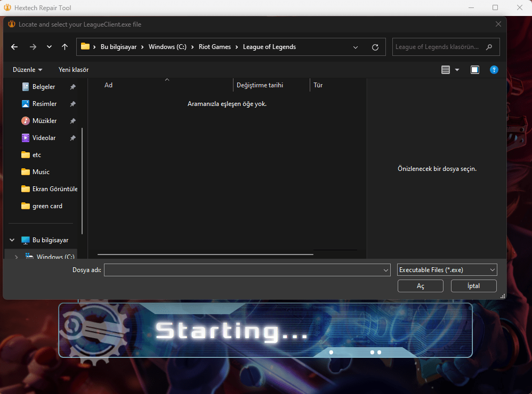This screenshot has height=394, width=532.
Task: Open view options dropdown arrow
Action: click(x=457, y=70)
